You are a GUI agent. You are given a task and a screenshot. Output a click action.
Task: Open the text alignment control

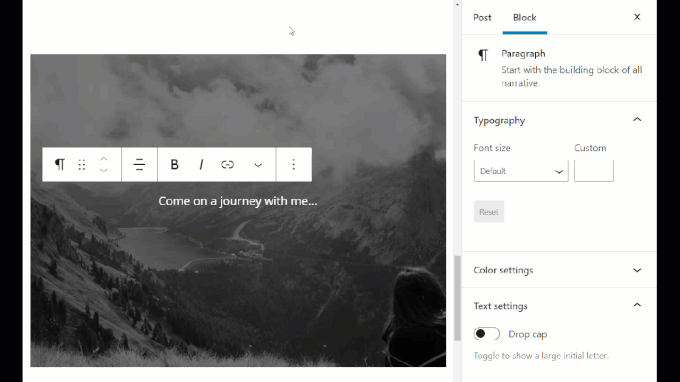point(139,164)
